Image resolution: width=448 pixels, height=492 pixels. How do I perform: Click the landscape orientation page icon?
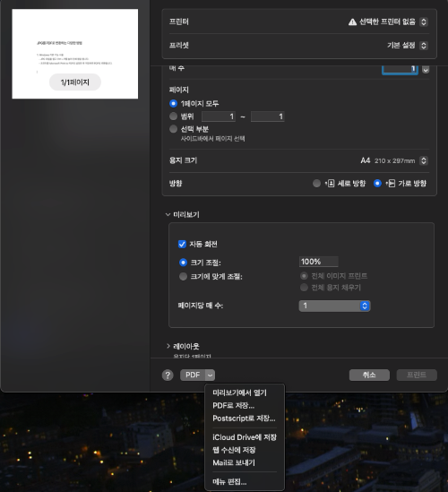click(391, 183)
